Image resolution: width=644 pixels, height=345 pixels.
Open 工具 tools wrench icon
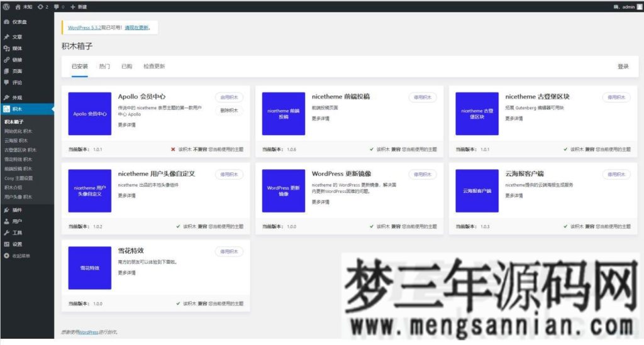6,233
